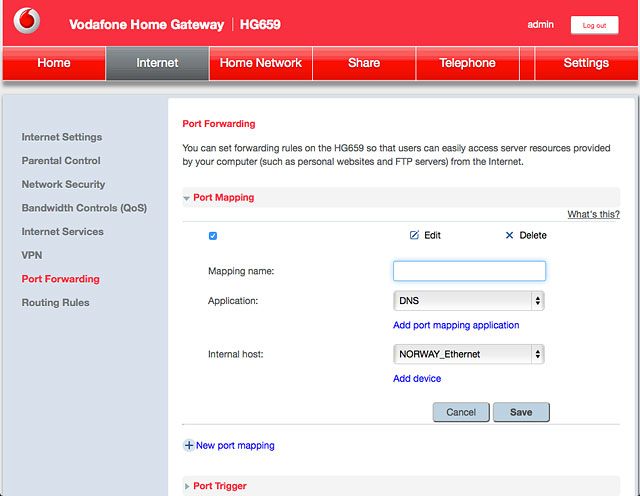640x496 pixels.
Task: Click the Port Forwarding page heading
Action: (x=219, y=124)
